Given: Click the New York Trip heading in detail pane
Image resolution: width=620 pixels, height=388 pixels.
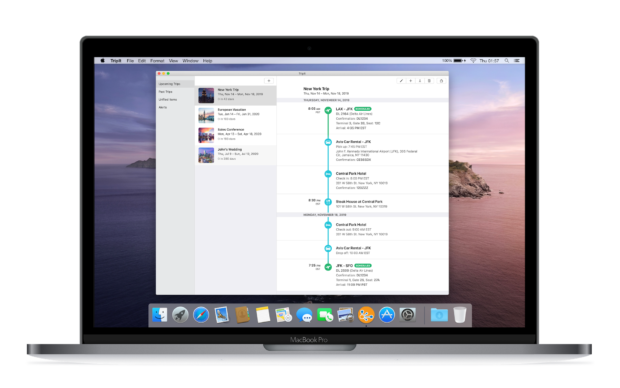Looking at the screenshot, I should tap(316, 89).
